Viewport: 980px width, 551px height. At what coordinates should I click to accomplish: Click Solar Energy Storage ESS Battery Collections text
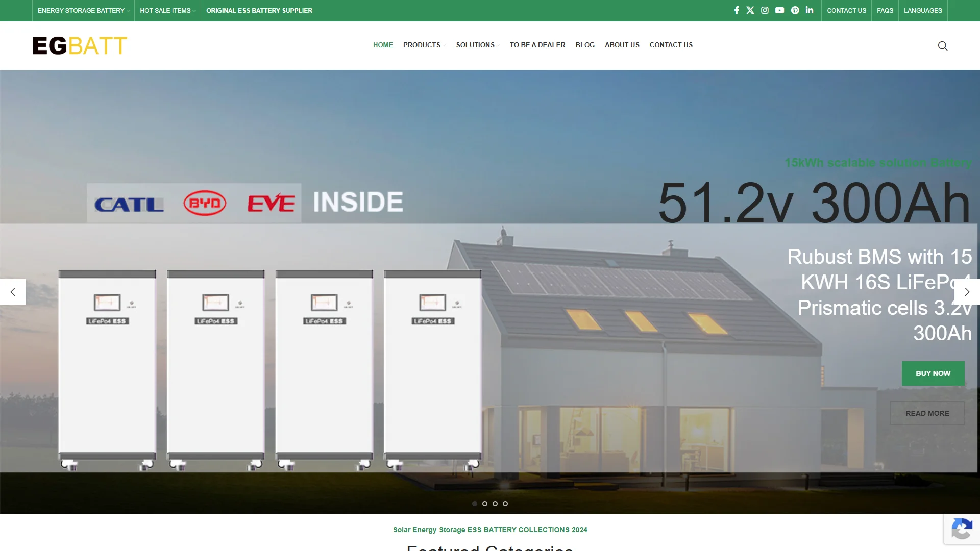pyautogui.click(x=490, y=530)
